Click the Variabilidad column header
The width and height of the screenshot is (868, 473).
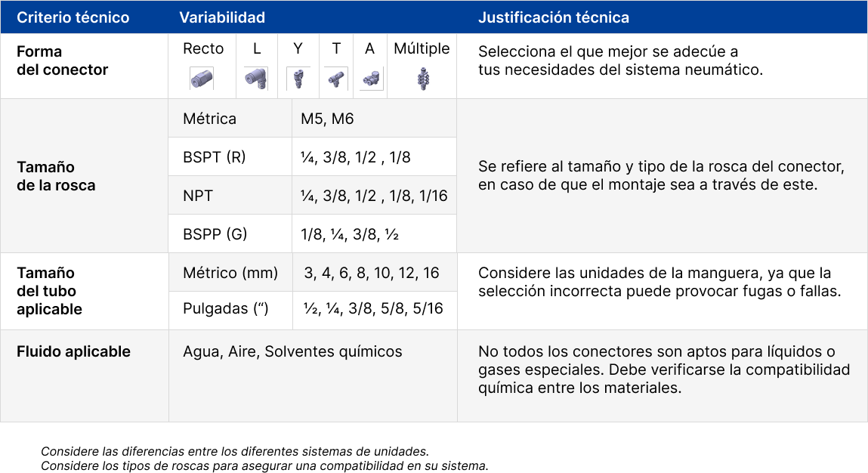click(222, 17)
